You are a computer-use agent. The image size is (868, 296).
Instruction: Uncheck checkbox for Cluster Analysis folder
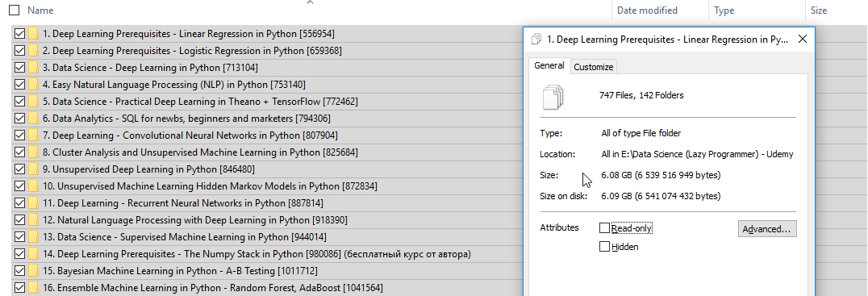coord(20,152)
